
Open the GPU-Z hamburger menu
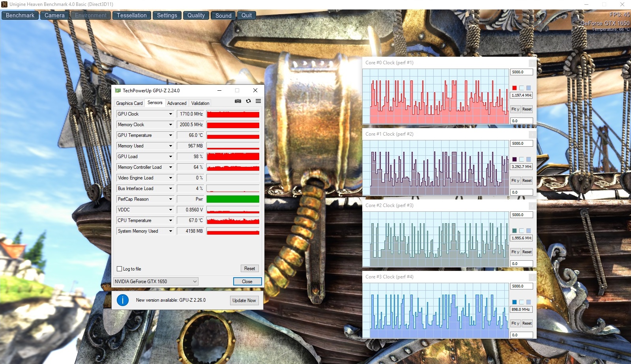(258, 101)
